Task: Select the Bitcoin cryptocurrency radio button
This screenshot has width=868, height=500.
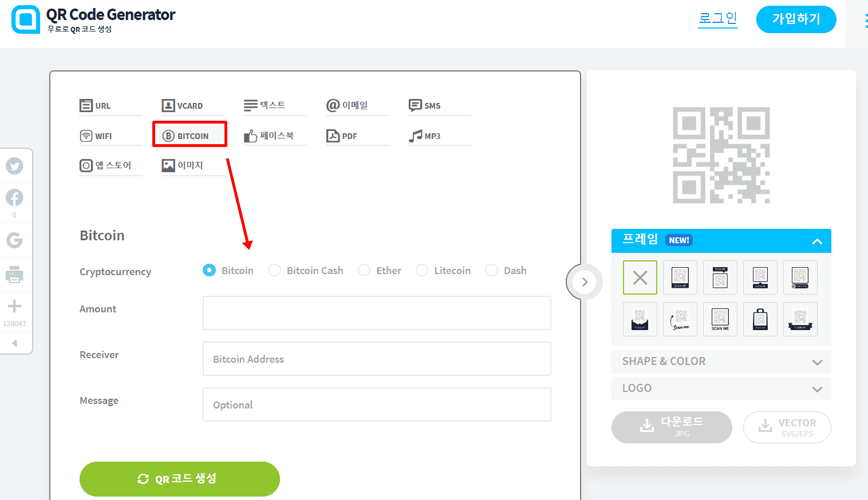Action: click(x=210, y=270)
